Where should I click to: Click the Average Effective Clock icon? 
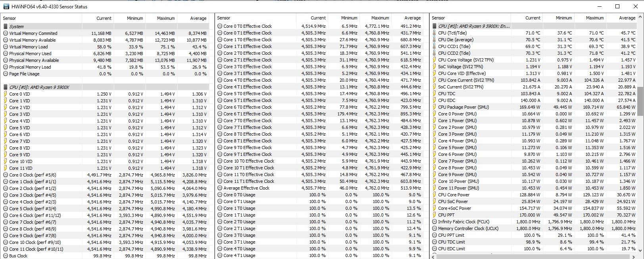click(220, 188)
